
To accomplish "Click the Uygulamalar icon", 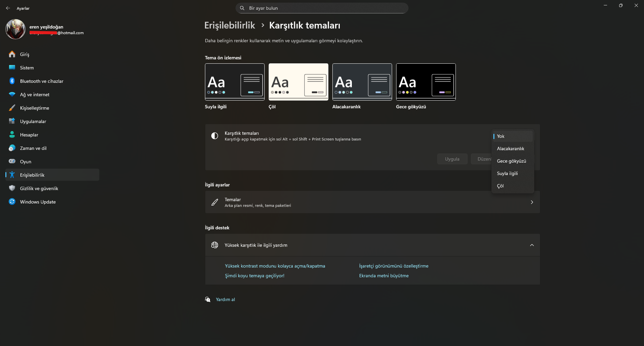I will tap(12, 121).
